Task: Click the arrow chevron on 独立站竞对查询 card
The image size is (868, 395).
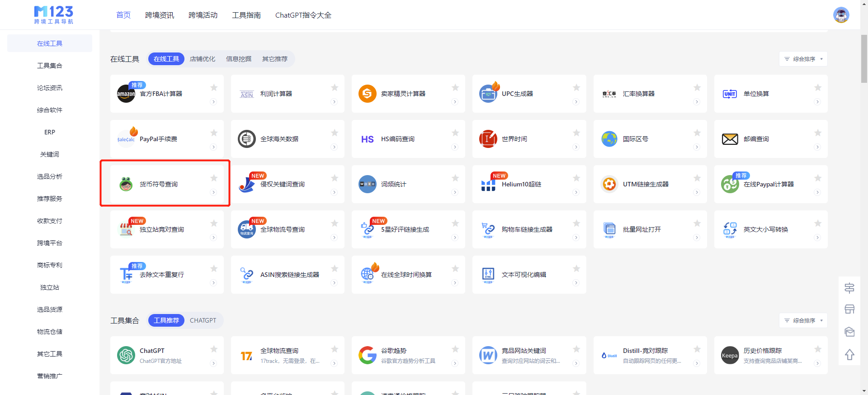Action: 213,238
